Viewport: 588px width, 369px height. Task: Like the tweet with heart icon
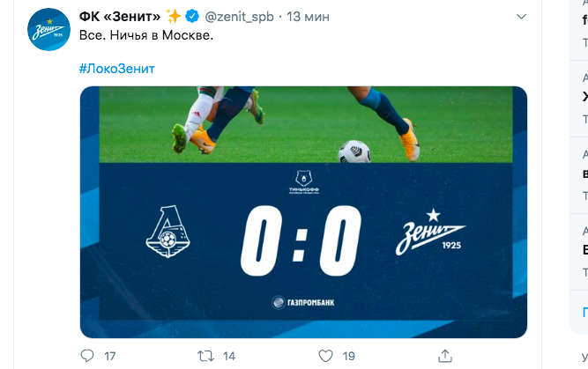[x=325, y=356]
